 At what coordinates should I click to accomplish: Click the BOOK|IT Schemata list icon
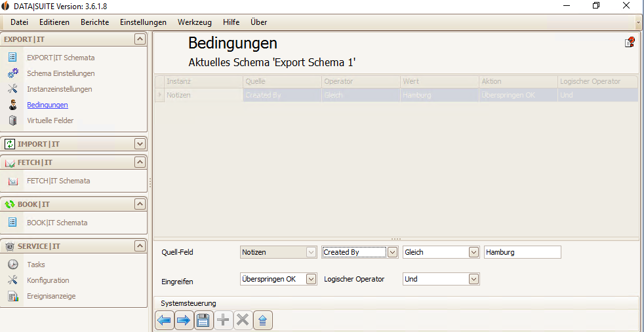point(12,223)
